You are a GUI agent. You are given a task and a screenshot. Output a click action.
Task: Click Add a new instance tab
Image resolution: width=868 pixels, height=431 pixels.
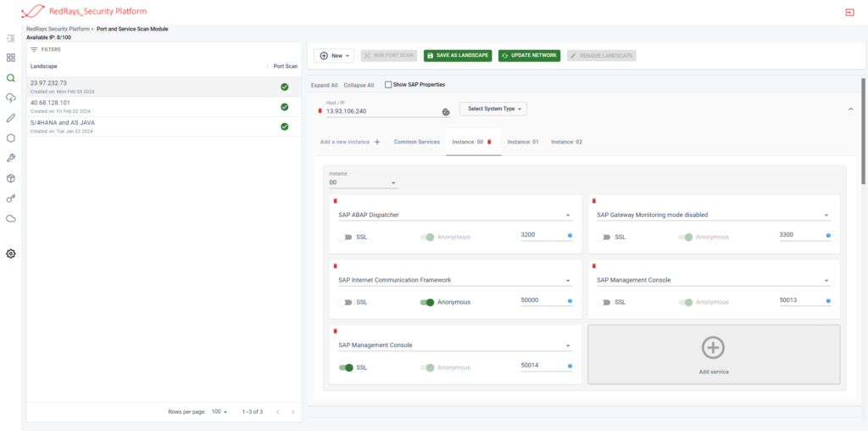click(350, 142)
